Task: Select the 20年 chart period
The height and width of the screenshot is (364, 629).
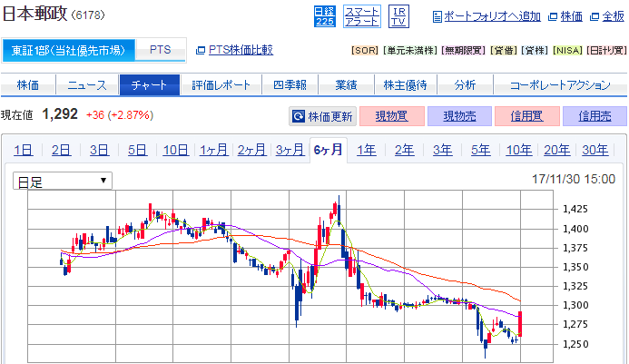Action: point(556,151)
